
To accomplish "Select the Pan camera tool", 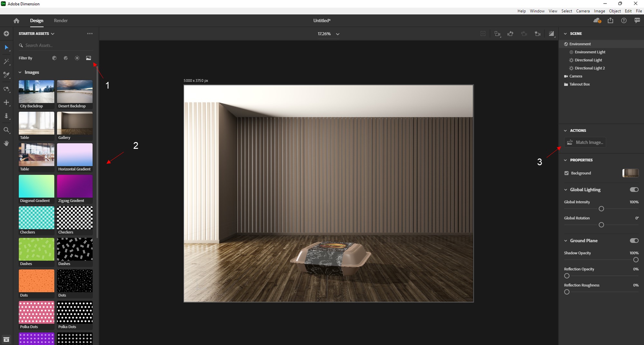I will [x=6, y=102].
